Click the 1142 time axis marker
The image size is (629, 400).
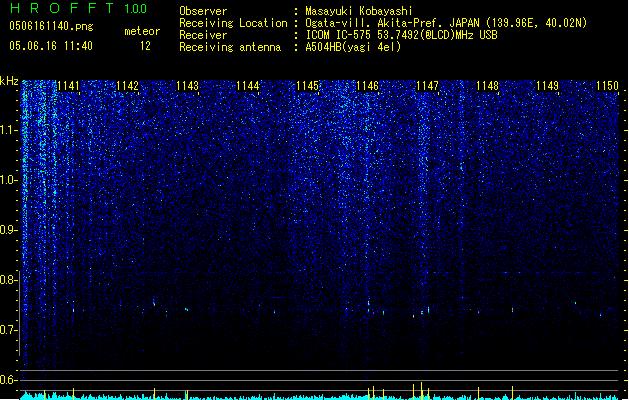(128, 86)
